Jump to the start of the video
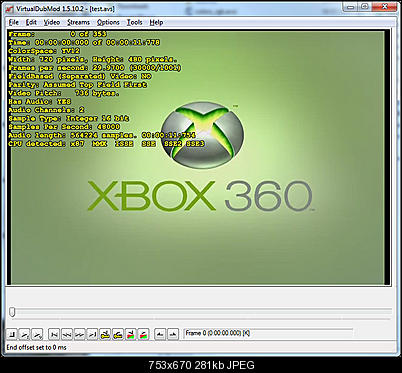The image size is (402, 373). click(54, 334)
